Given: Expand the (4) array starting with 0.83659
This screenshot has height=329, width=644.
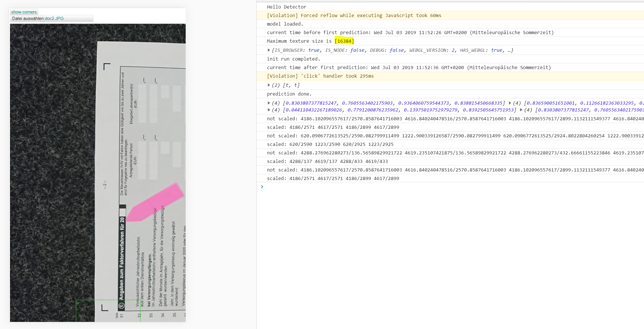Looking at the screenshot, I should pyautogui.click(x=510, y=103).
